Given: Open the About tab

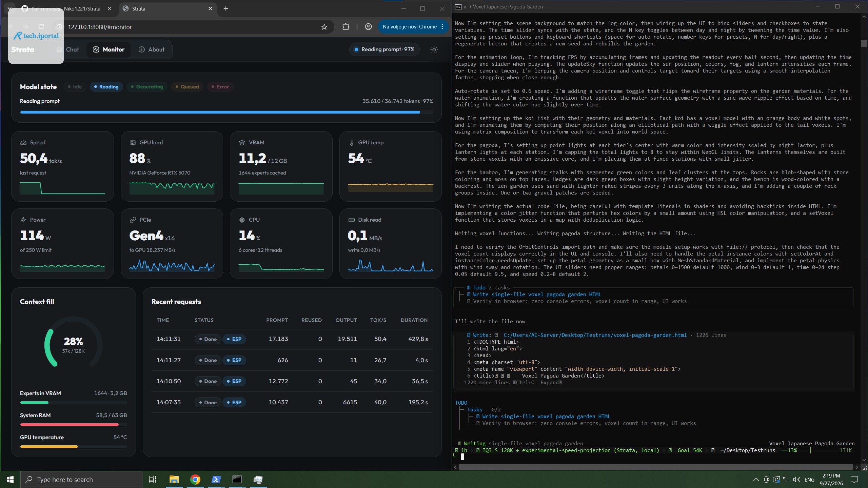Looking at the screenshot, I should 152,49.
